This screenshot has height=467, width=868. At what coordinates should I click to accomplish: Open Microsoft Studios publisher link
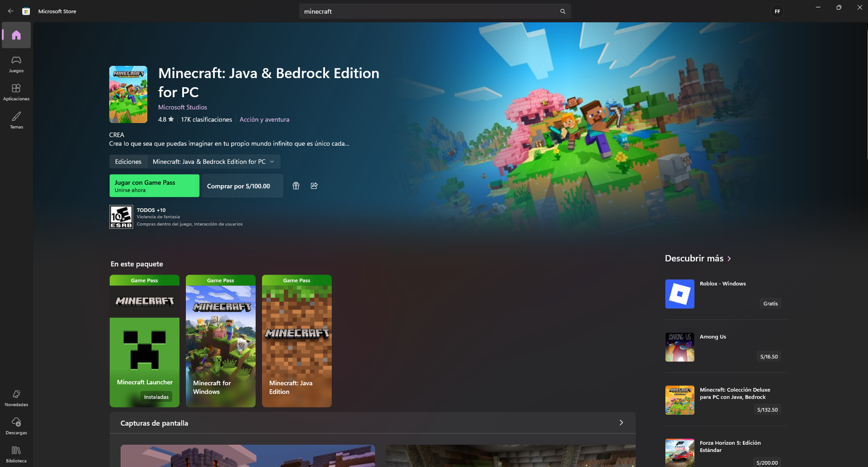(x=182, y=108)
